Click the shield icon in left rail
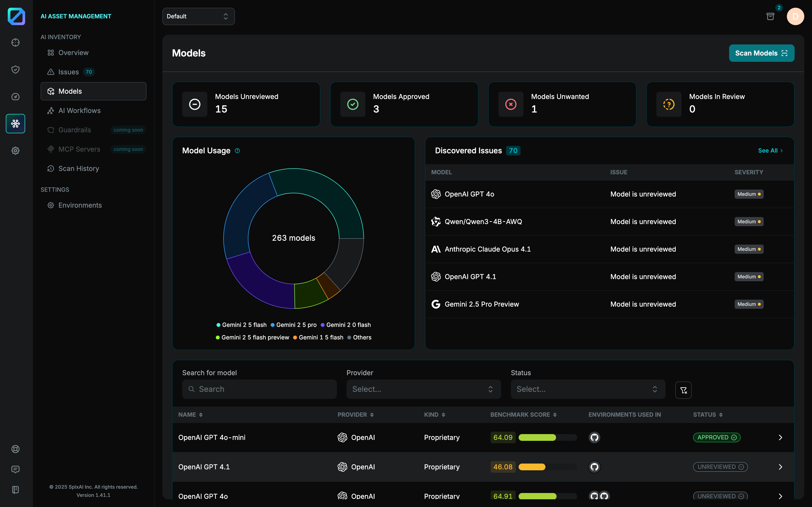Image resolution: width=812 pixels, height=507 pixels. (15, 70)
